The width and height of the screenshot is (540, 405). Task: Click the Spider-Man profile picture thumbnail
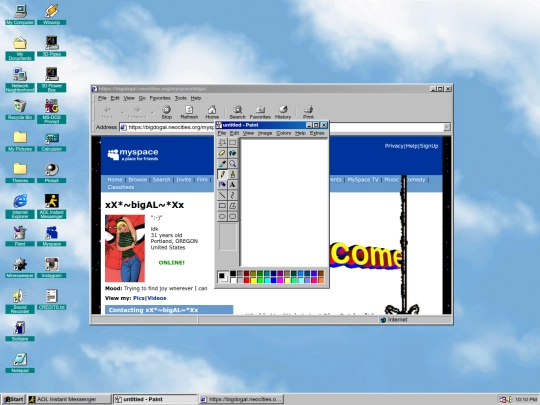tap(125, 248)
